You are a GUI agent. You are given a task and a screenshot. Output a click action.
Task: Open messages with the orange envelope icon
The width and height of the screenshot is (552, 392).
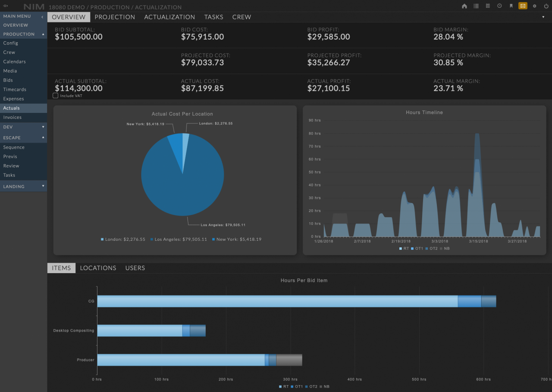click(523, 6)
